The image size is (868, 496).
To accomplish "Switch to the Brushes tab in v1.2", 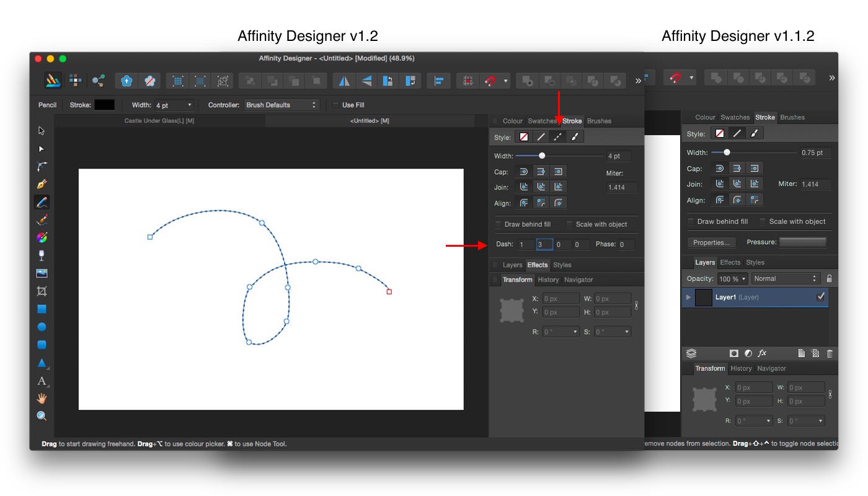I will (x=599, y=121).
